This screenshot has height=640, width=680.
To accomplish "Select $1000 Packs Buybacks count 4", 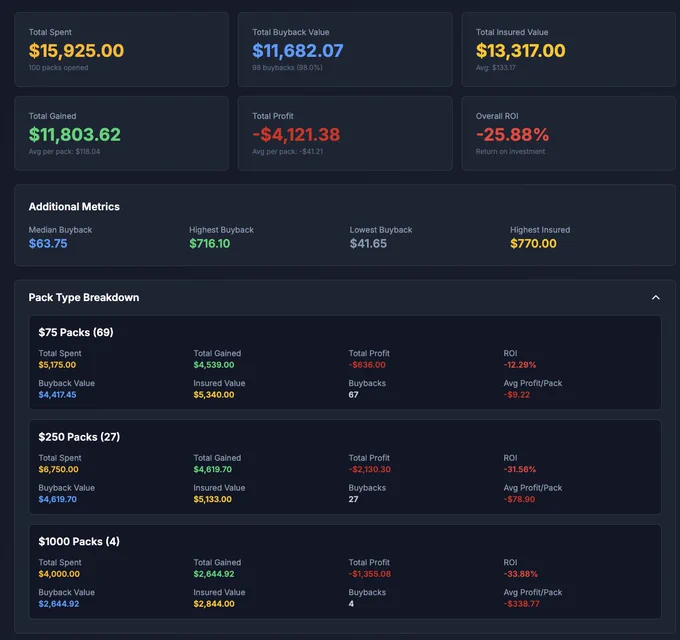I will point(351,604).
